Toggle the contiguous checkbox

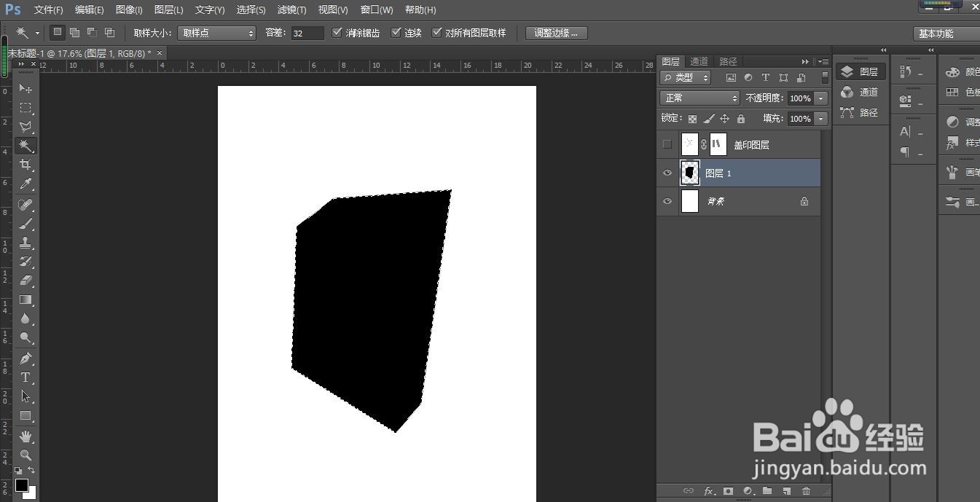(x=396, y=33)
